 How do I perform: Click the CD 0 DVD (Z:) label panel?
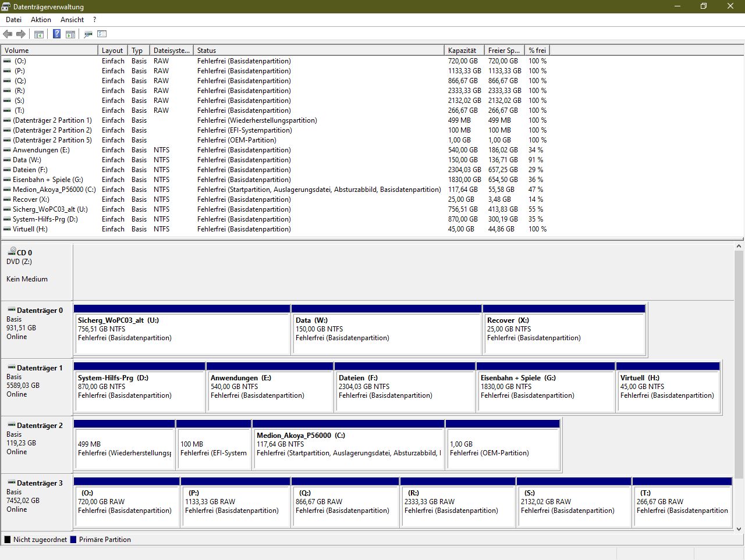click(37, 272)
